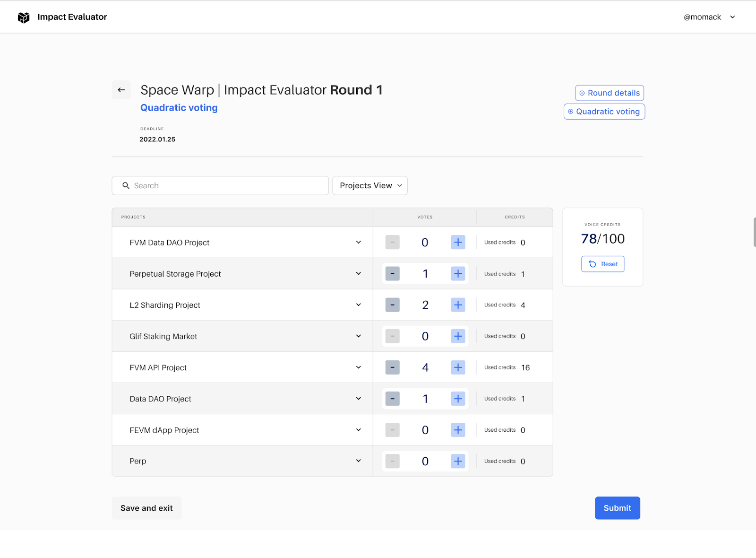Viewport: 756px width, 558px height.
Task: Click the Impact Evaluator cube logo
Action: click(24, 17)
